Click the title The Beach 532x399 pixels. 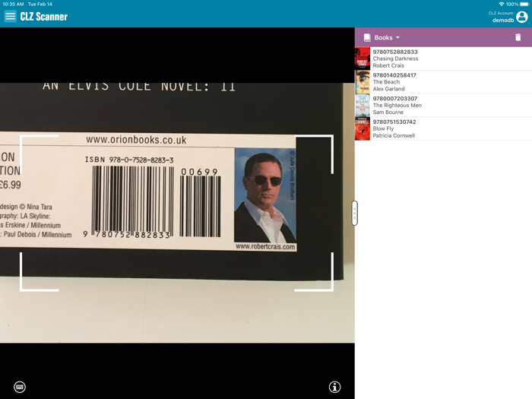click(x=386, y=82)
